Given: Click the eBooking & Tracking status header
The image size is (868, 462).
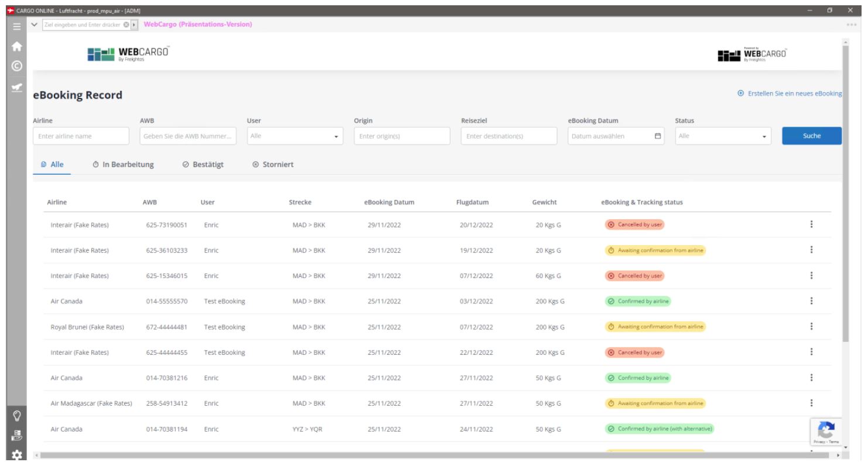Looking at the screenshot, I should coord(642,202).
